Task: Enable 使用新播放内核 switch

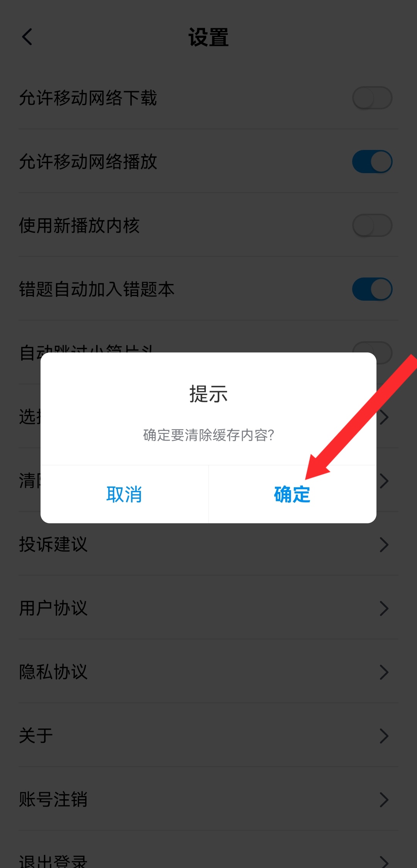Action: tap(372, 225)
